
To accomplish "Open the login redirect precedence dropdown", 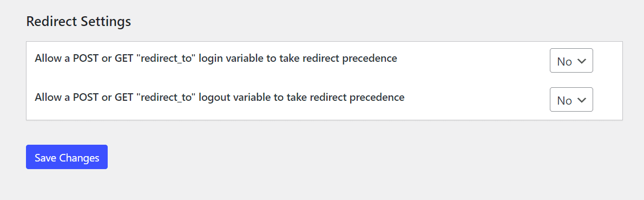I will 571,61.
